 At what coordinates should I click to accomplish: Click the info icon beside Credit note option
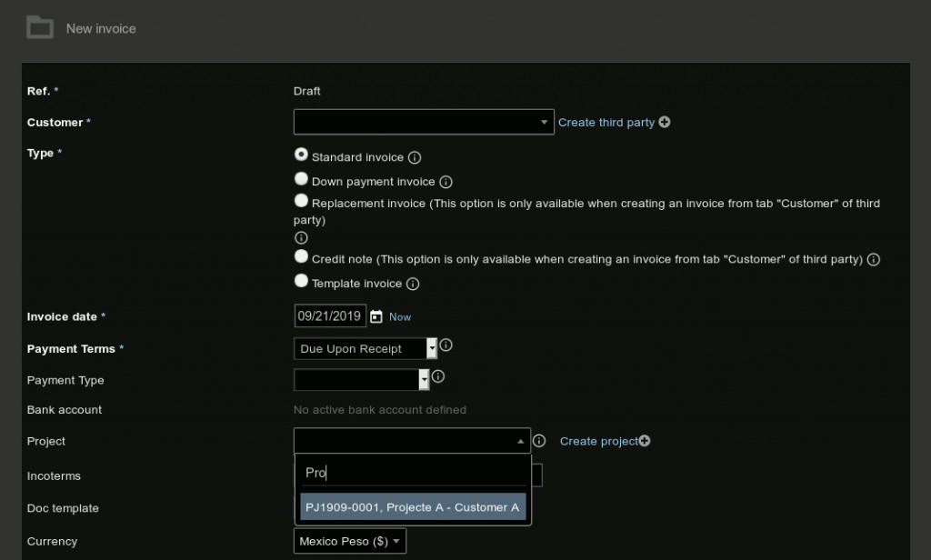coord(873,259)
